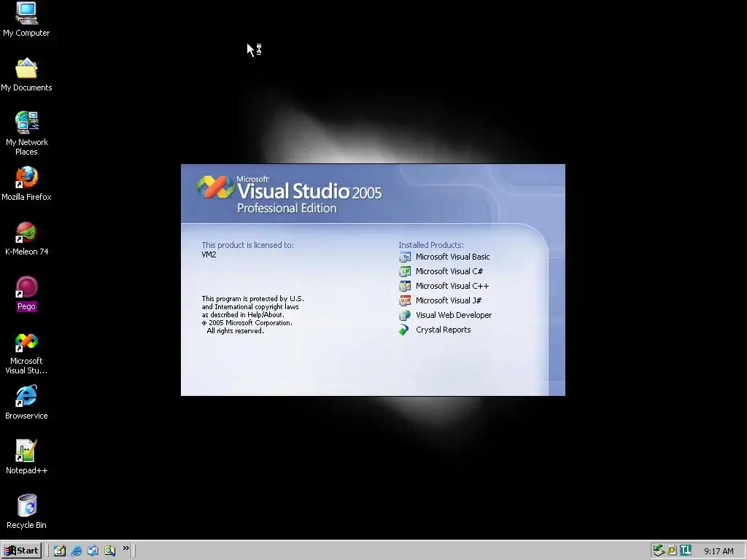Select the Pego desktop shortcut
Image resolution: width=747 pixels, height=560 pixels.
pyautogui.click(x=27, y=293)
